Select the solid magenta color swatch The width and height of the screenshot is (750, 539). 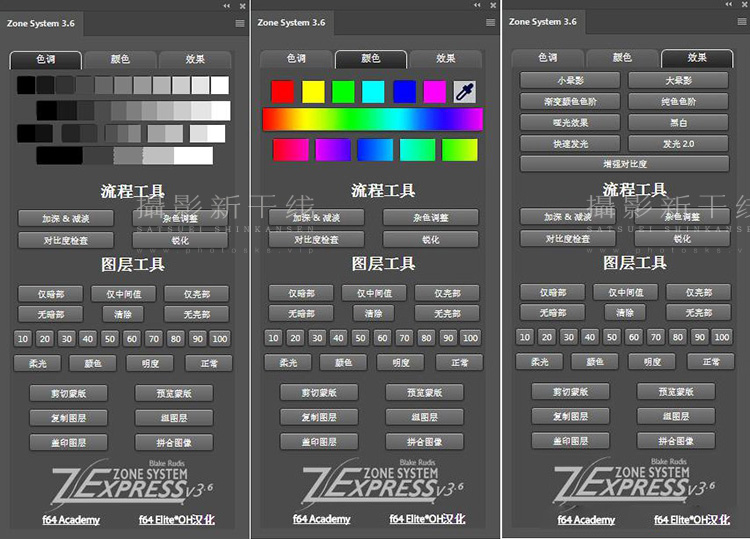coord(435,92)
